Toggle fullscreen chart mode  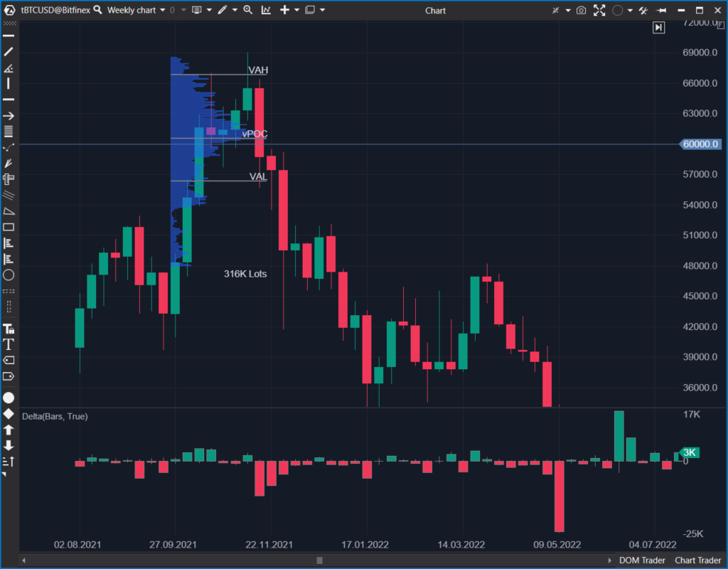[600, 10]
